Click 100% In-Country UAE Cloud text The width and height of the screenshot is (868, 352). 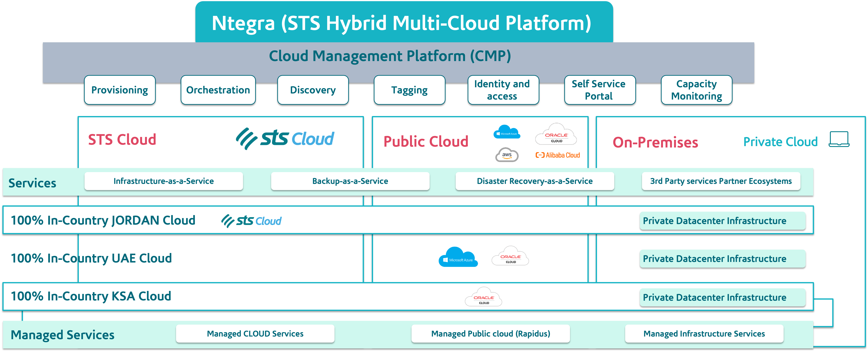click(x=91, y=258)
